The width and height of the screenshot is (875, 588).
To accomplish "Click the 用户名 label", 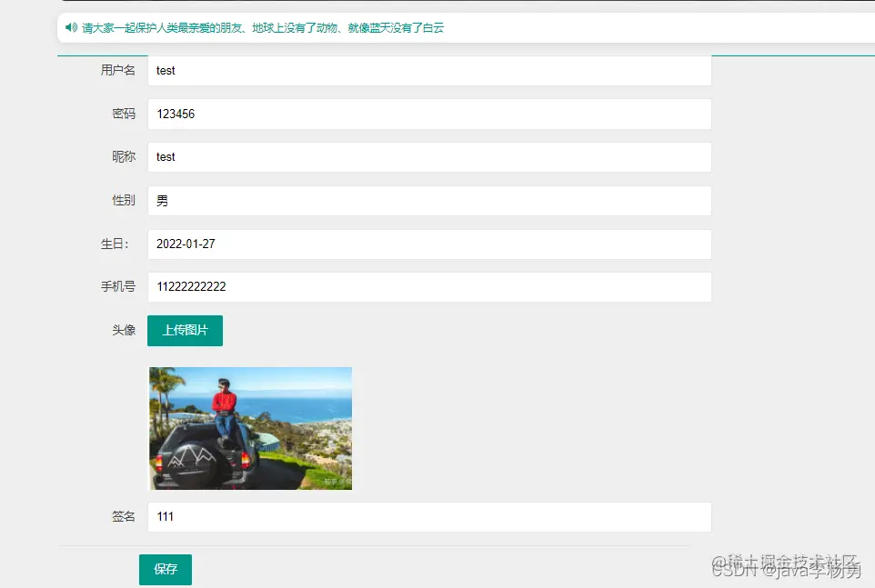I will click(117, 70).
